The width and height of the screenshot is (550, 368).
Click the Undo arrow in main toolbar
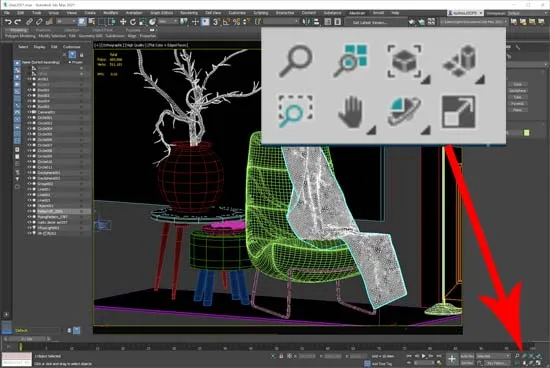8,22
